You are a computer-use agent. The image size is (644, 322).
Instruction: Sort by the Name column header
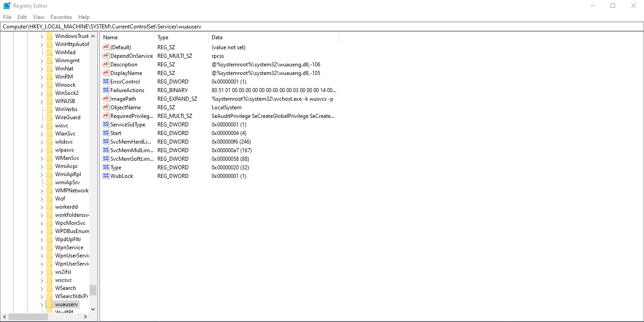[128, 37]
